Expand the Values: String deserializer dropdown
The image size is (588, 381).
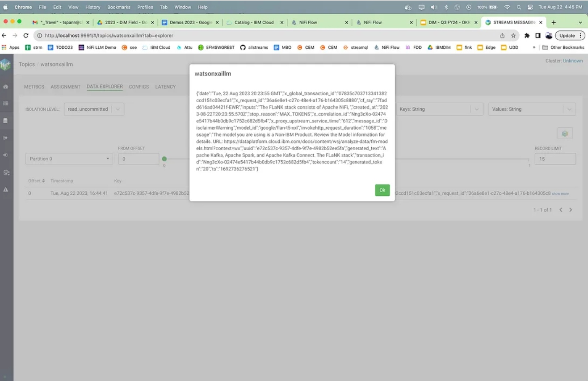pos(532,109)
